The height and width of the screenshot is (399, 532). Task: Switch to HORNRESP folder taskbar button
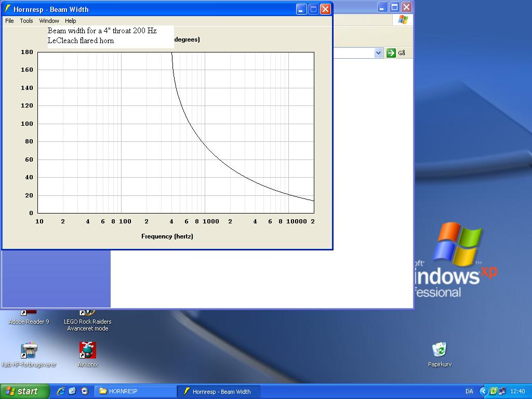point(135,392)
